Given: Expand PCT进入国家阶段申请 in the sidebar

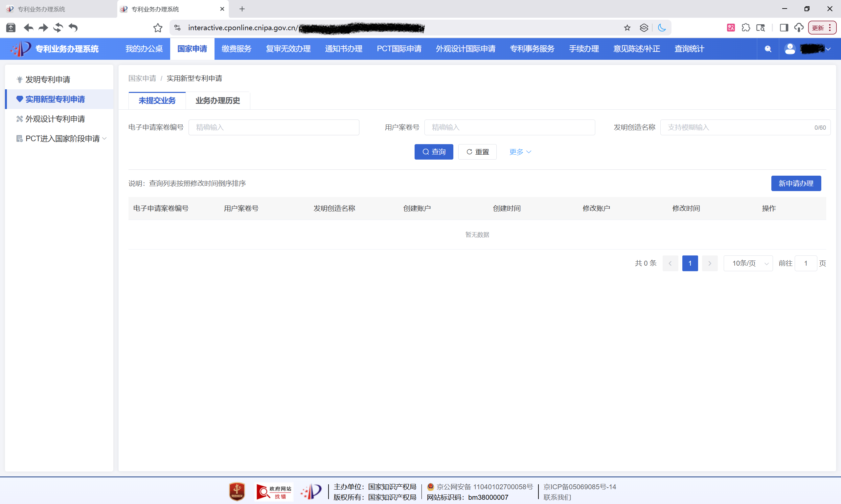Looking at the screenshot, I should click(x=104, y=138).
